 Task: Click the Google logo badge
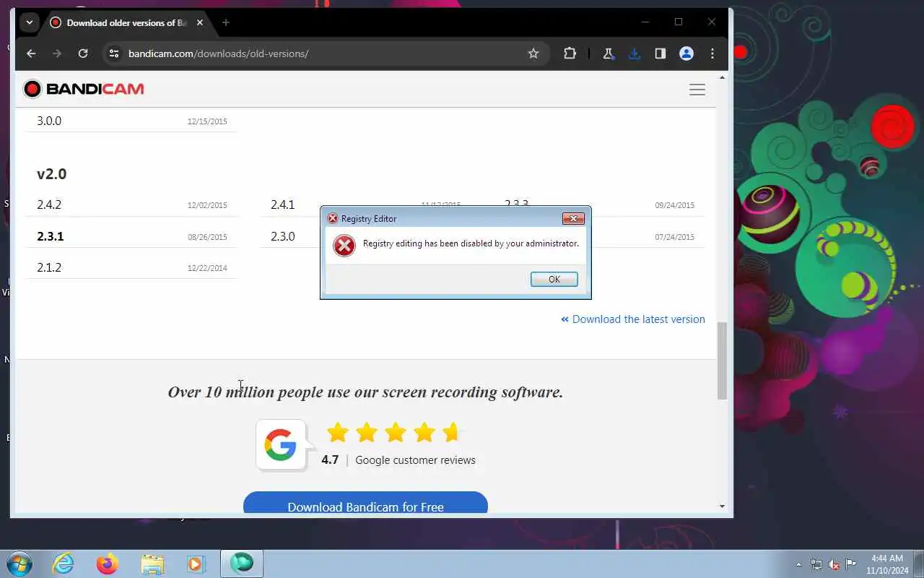(x=281, y=445)
